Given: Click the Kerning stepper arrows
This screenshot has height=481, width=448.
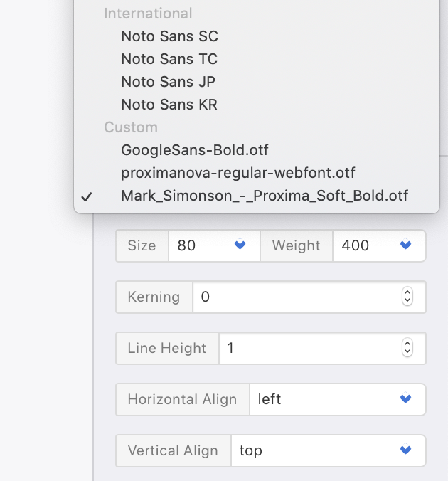Looking at the screenshot, I should tap(407, 297).
